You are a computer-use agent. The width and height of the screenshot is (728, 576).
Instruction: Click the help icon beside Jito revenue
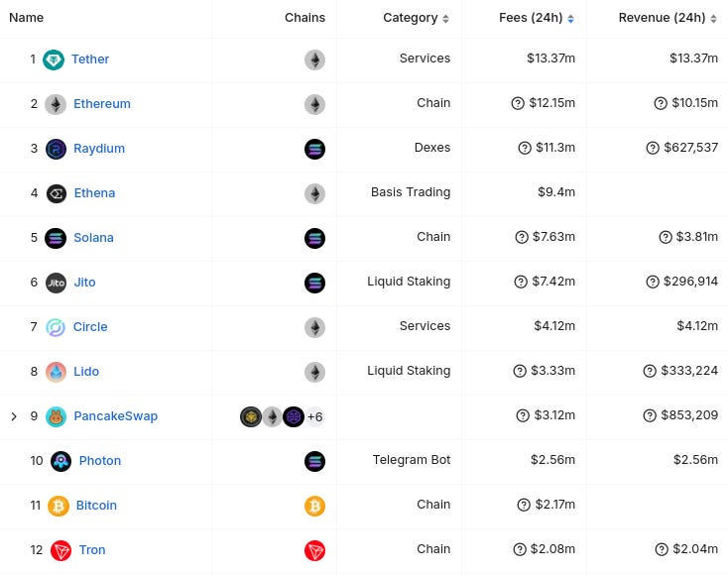(653, 282)
